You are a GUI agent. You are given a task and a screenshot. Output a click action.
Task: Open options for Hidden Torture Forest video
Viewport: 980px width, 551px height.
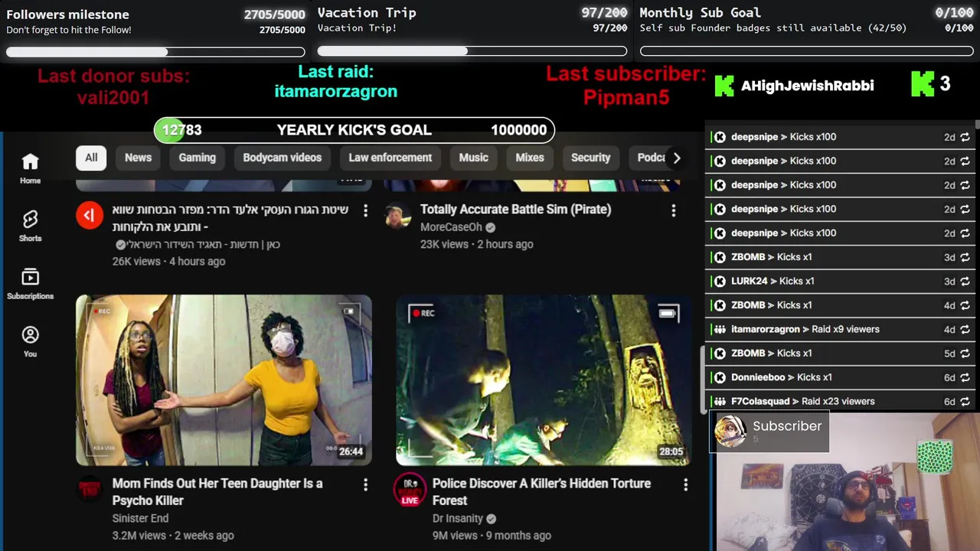pos(685,484)
